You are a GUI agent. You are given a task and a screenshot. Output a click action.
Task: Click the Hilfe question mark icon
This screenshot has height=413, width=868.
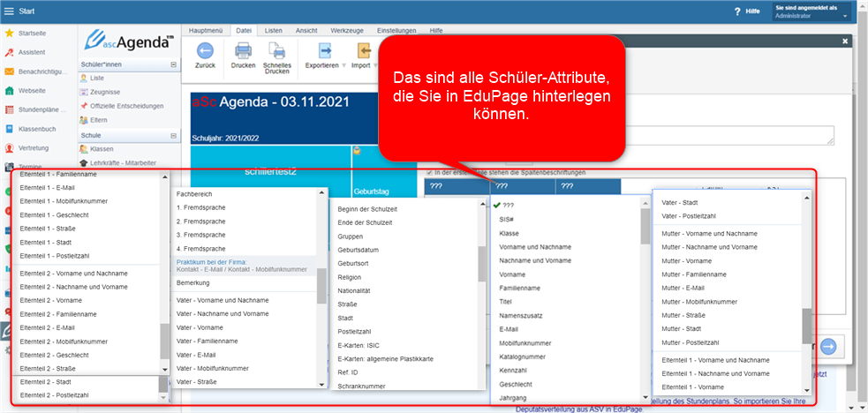point(736,11)
